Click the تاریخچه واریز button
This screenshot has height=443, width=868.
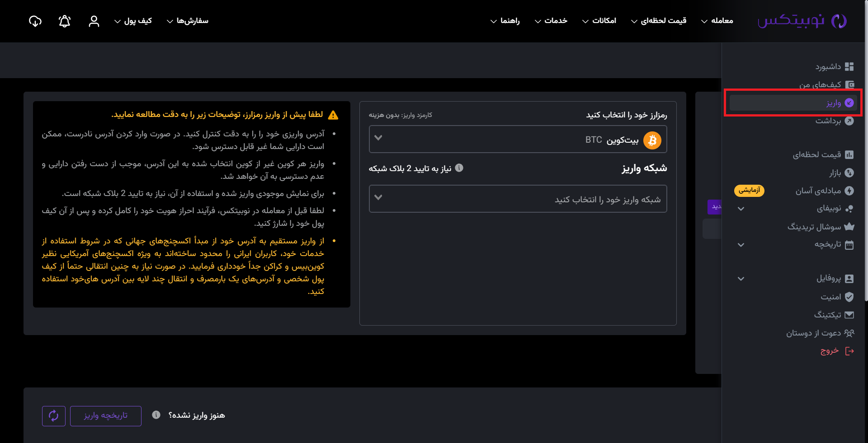click(x=106, y=416)
